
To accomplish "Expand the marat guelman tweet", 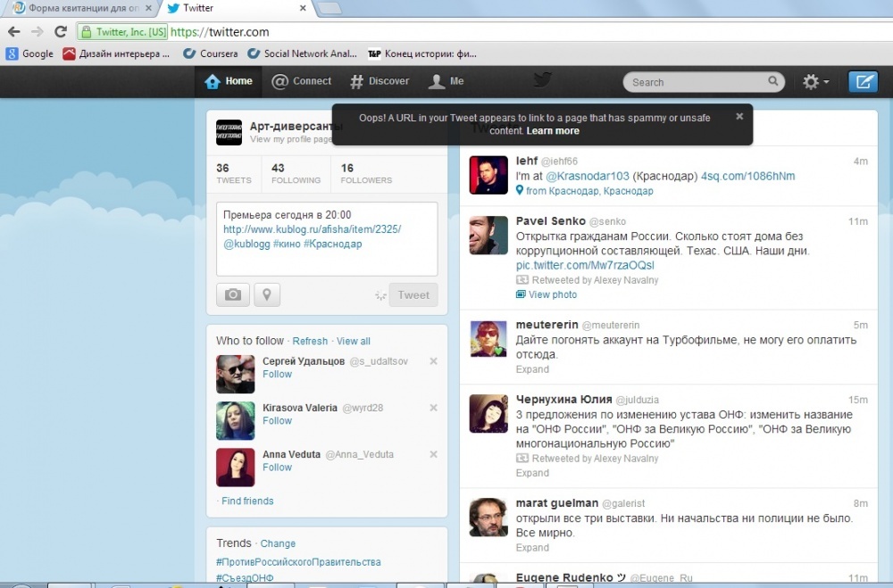I will 532,548.
